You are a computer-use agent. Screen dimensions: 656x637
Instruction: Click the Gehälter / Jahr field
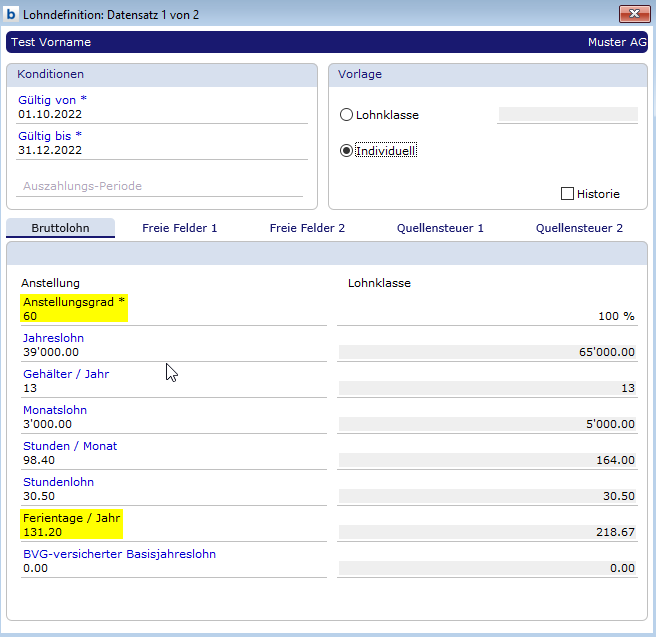170,388
